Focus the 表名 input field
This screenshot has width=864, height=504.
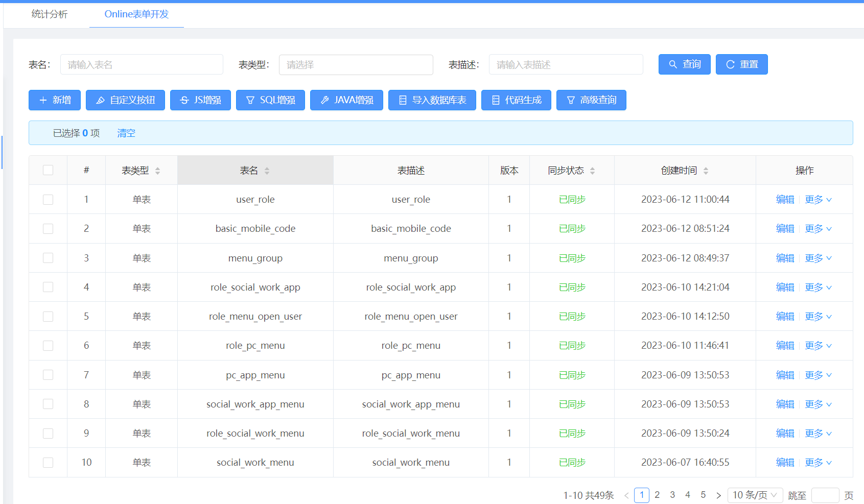click(x=142, y=65)
